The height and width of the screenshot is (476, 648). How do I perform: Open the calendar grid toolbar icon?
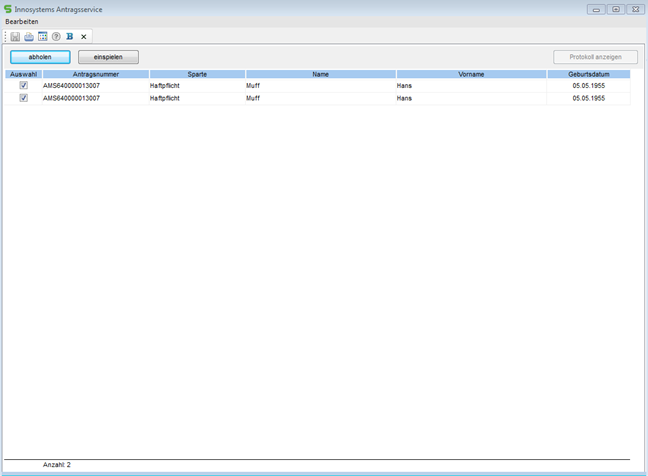point(43,37)
